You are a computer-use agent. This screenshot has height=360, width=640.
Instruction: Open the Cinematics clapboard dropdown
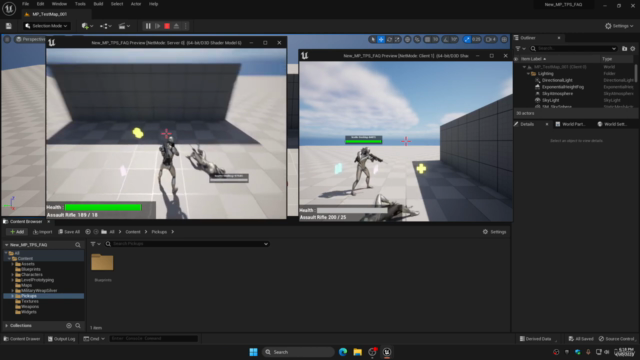[x=124, y=26]
